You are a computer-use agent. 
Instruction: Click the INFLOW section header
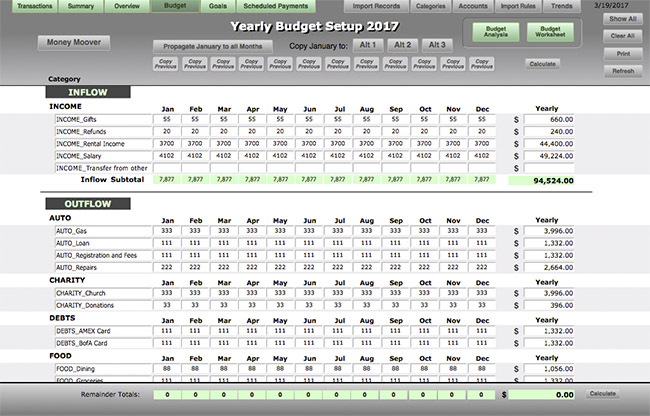point(88,92)
